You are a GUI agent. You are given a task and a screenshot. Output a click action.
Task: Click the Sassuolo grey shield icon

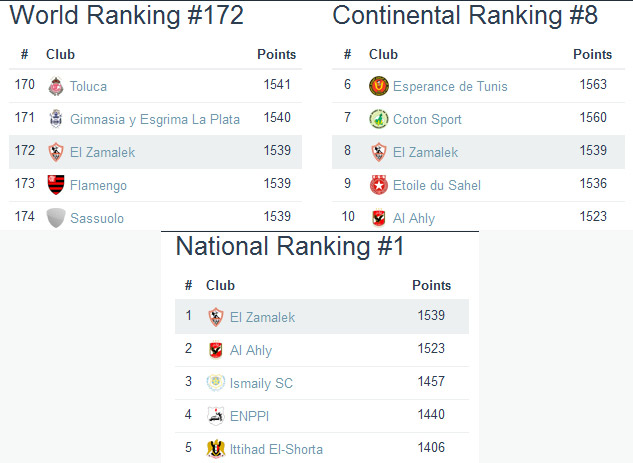55,217
